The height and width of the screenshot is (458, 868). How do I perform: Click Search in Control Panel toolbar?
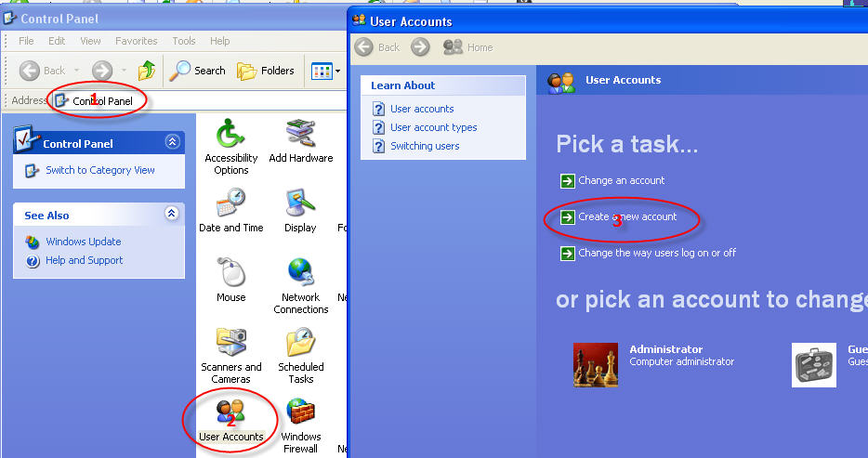click(197, 71)
